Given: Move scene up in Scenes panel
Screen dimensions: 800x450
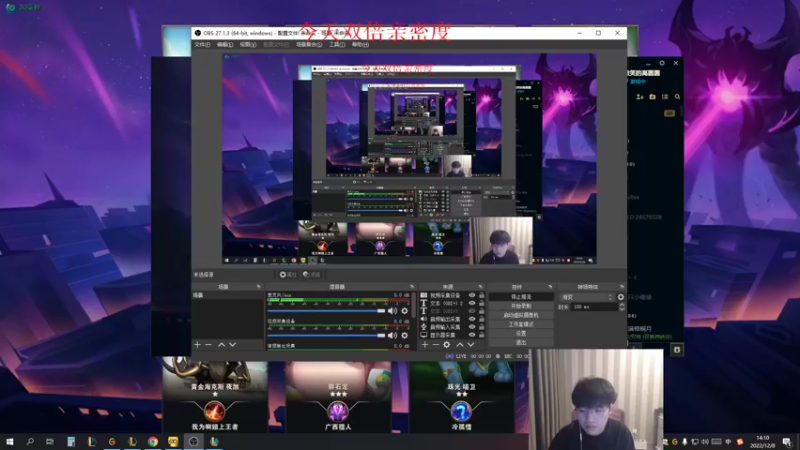Looking at the screenshot, I should pos(221,345).
